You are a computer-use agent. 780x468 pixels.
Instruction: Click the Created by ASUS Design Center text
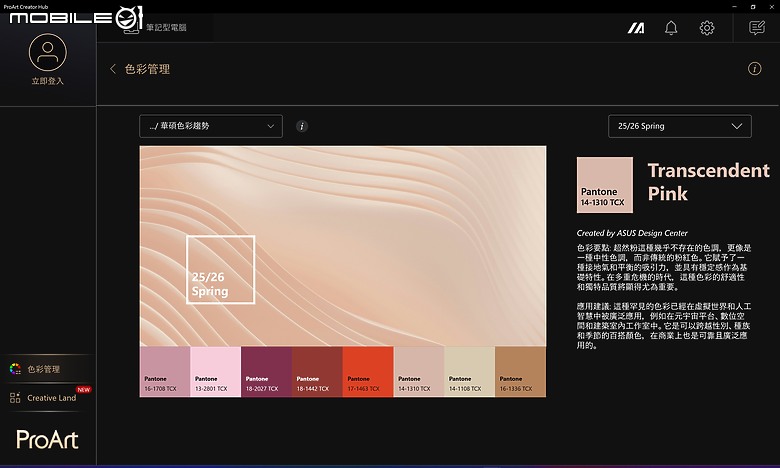click(x=632, y=233)
